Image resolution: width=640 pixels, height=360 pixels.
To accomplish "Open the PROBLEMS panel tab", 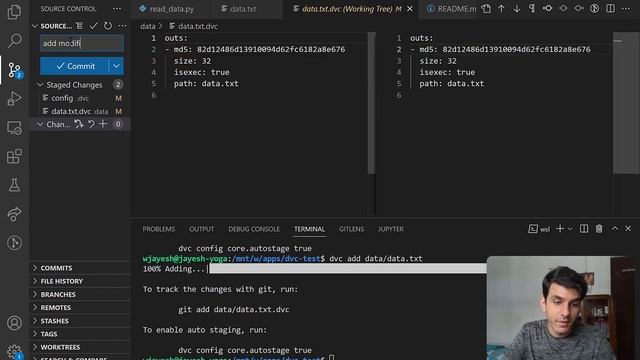I will pyautogui.click(x=158, y=229).
